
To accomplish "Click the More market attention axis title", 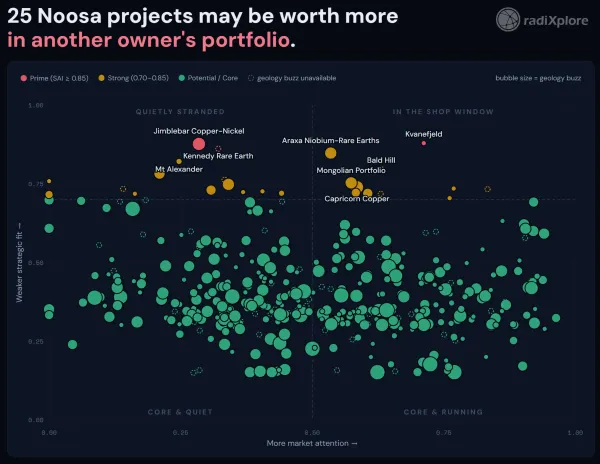I will (x=312, y=443).
